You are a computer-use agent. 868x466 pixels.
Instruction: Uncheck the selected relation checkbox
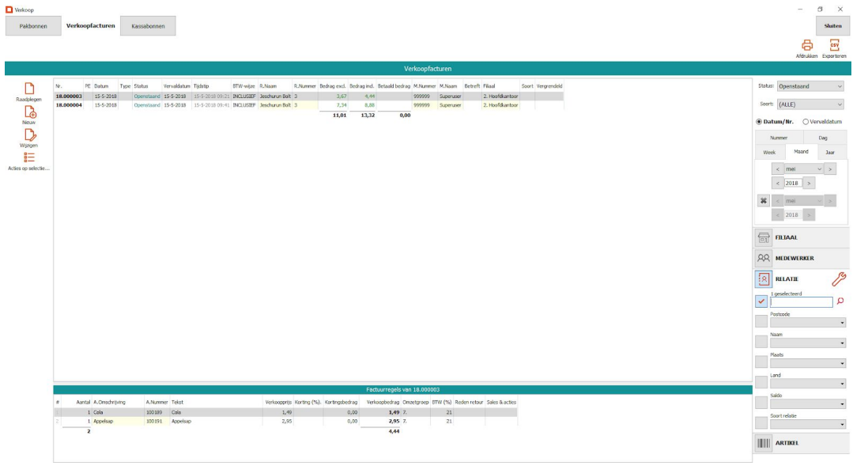coord(761,301)
